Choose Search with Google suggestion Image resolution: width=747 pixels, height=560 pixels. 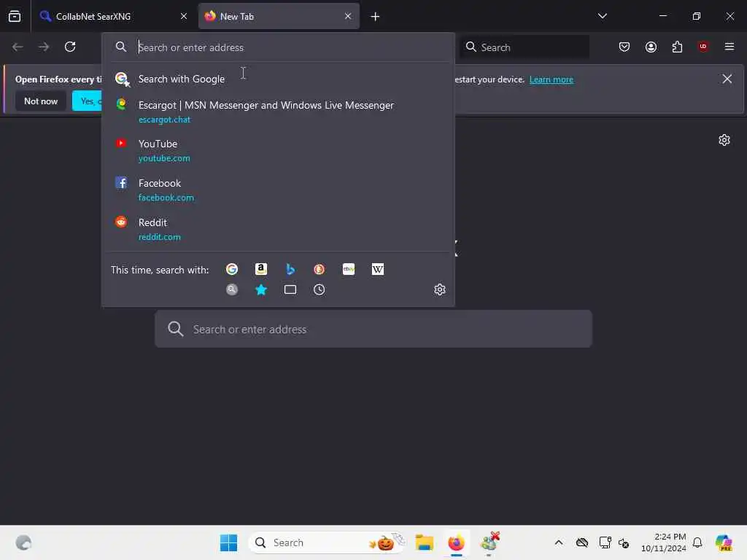click(x=279, y=79)
